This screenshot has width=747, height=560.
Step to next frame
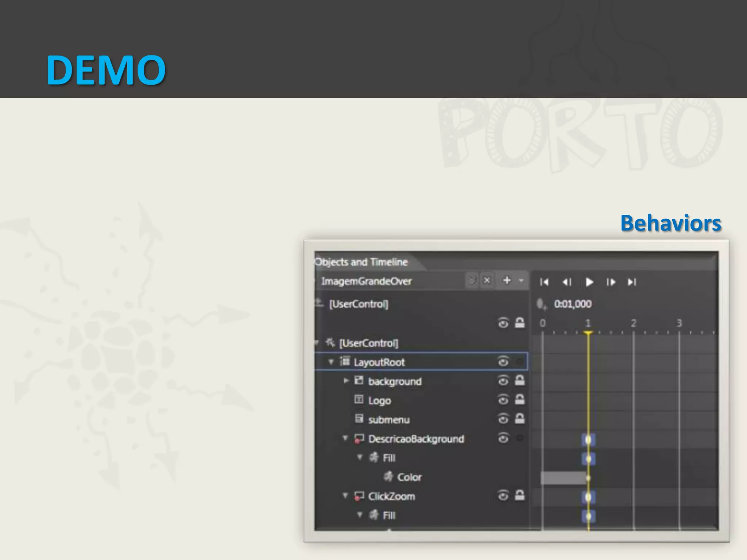pyautogui.click(x=611, y=282)
